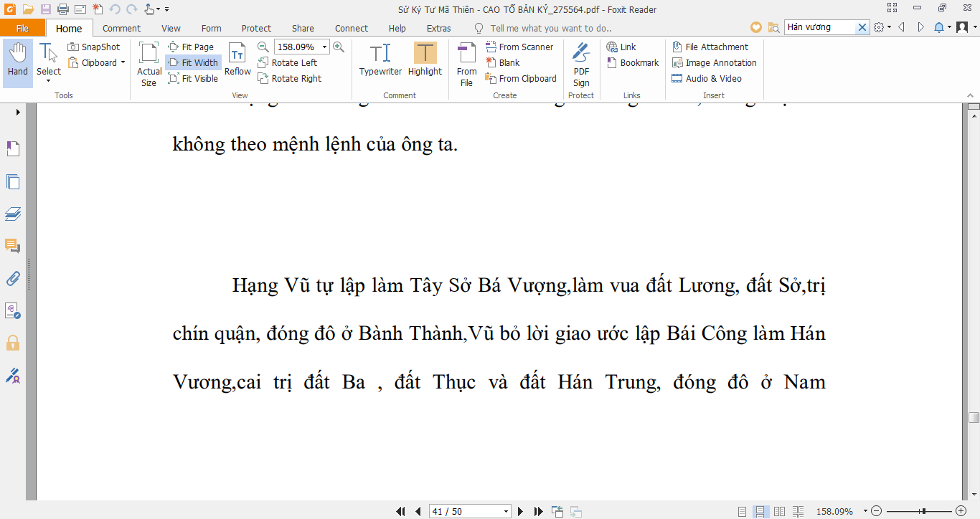Activate the Select text tool
The image size is (980, 519).
(49, 63)
